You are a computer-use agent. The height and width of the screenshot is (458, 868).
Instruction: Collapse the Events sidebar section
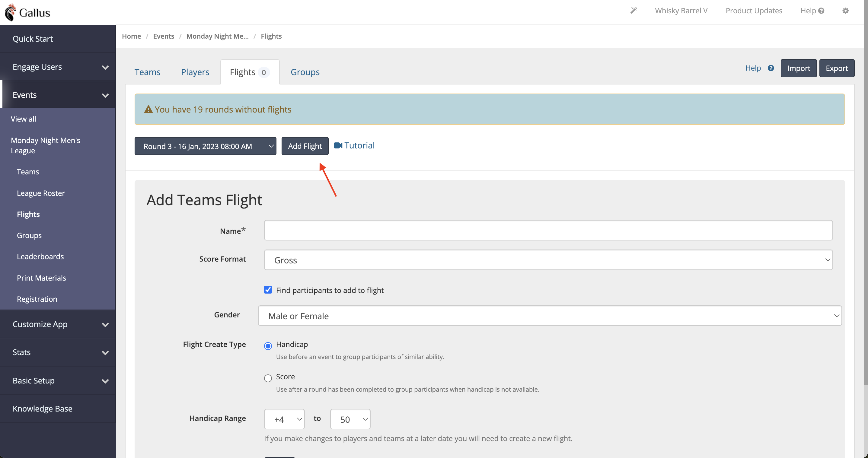(58, 95)
